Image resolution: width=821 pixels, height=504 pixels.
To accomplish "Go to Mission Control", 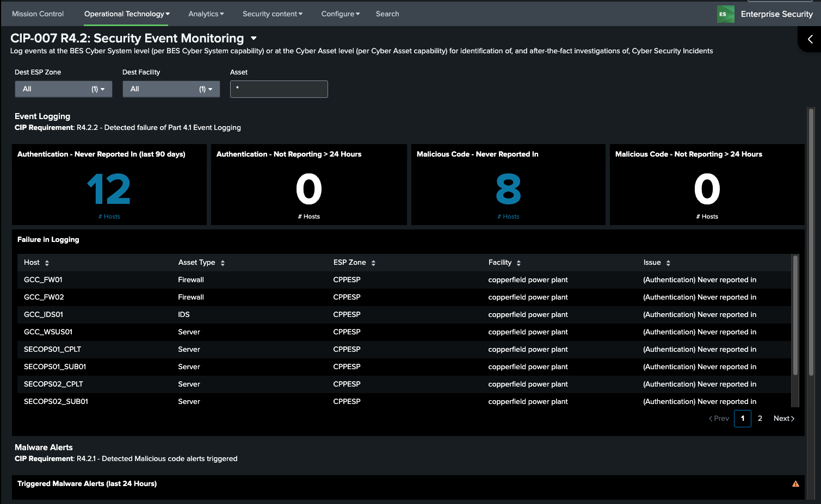I will coord(38,14).
